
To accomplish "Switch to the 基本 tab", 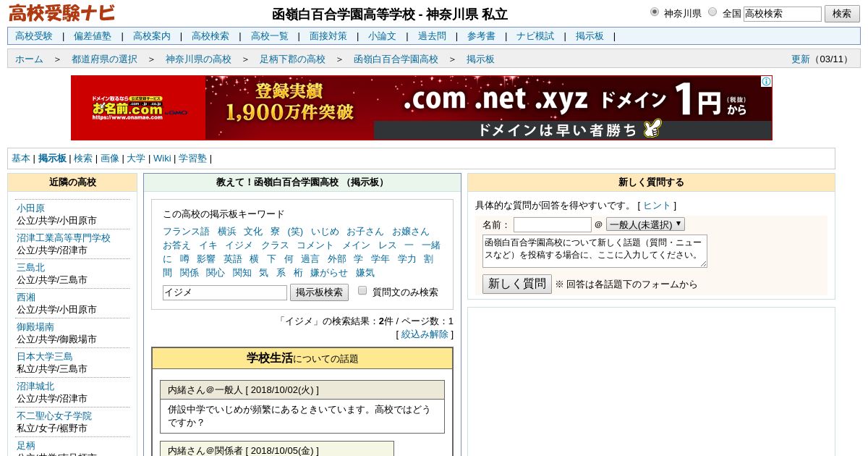I will click(21, 159).
